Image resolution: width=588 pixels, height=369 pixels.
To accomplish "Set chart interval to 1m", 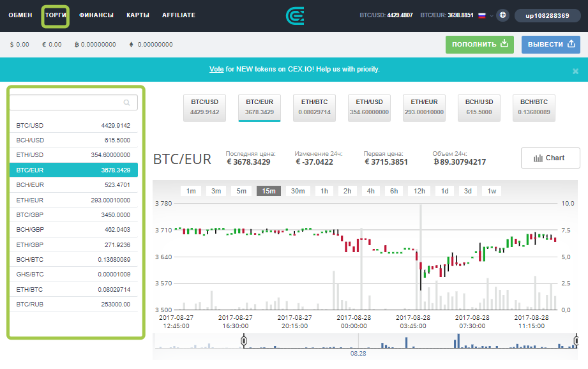I will coord(191,191).
